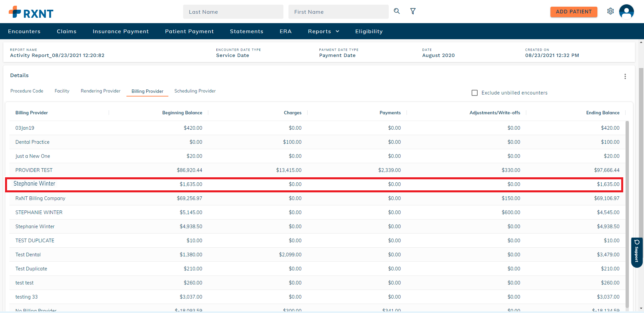Open the filter funnel icon

tap(413, 11)
